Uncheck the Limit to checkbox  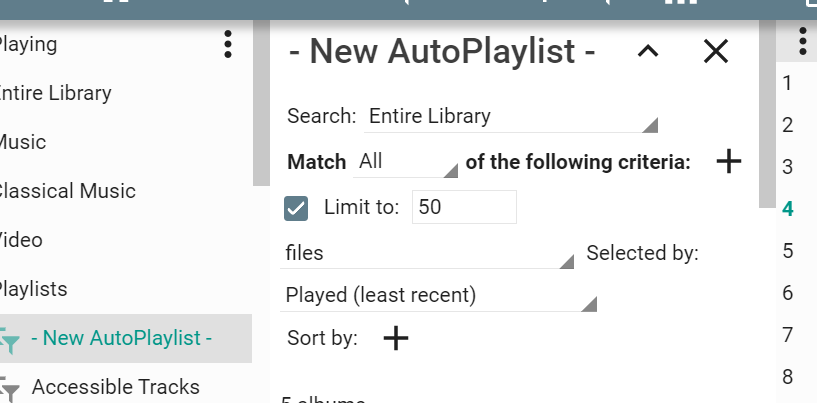(296, 208)
